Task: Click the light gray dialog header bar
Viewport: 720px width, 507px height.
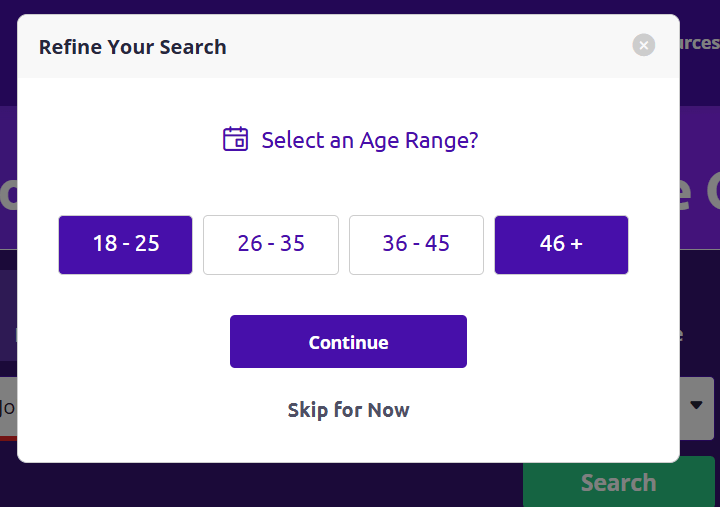Action: tap(349, 46)
